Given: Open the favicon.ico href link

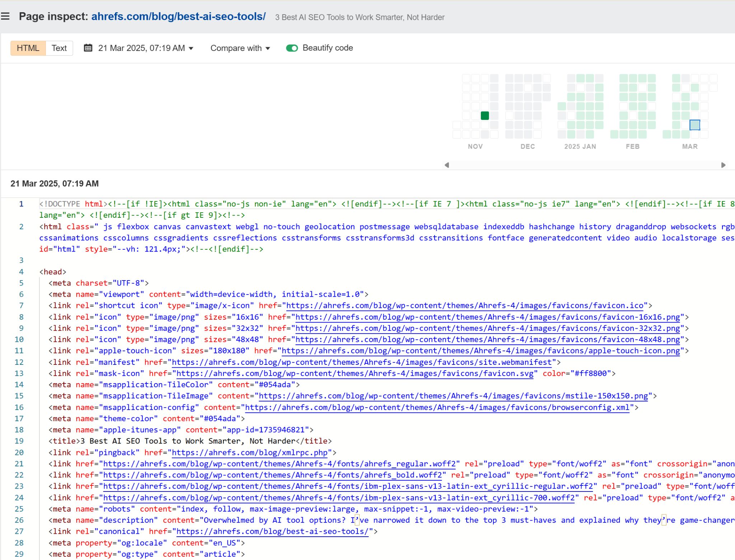Looking at the screenshot, I should tap(465, 306).
